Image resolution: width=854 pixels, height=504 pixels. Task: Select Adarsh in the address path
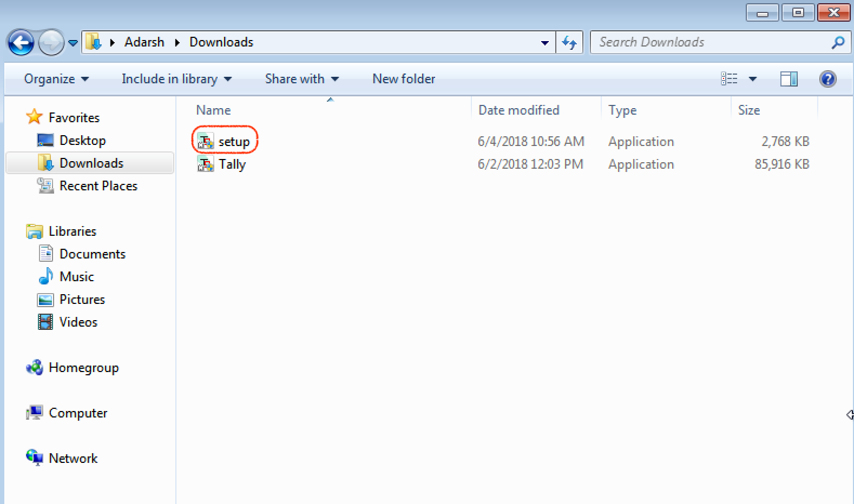pos(144,42)
